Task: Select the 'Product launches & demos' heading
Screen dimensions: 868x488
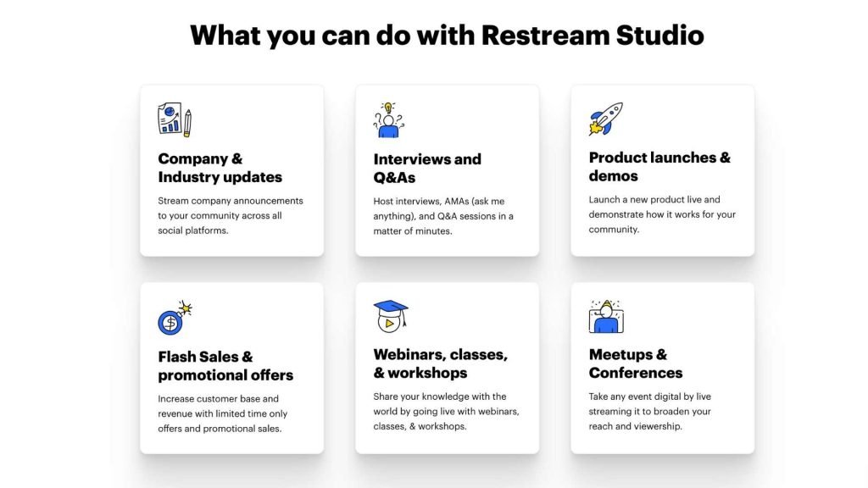Action: [659, 167]
